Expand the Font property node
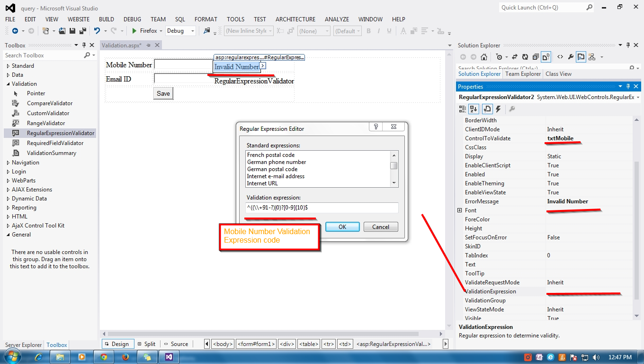644x364 pixels. point(459,210)
